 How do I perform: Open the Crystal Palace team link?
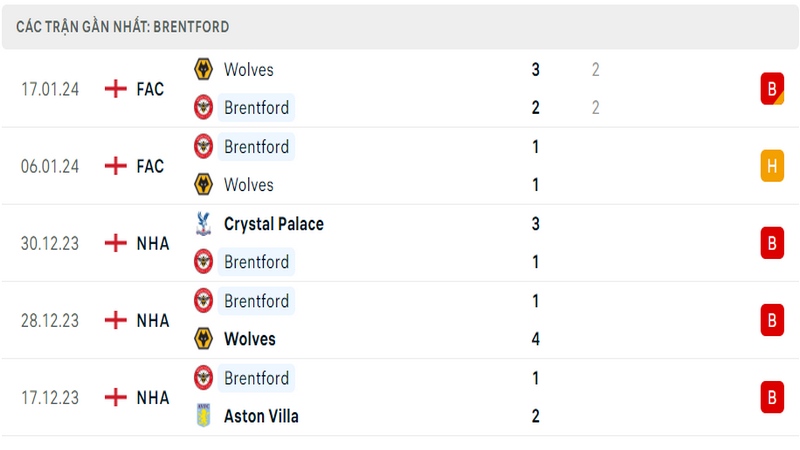click(273, 224)
